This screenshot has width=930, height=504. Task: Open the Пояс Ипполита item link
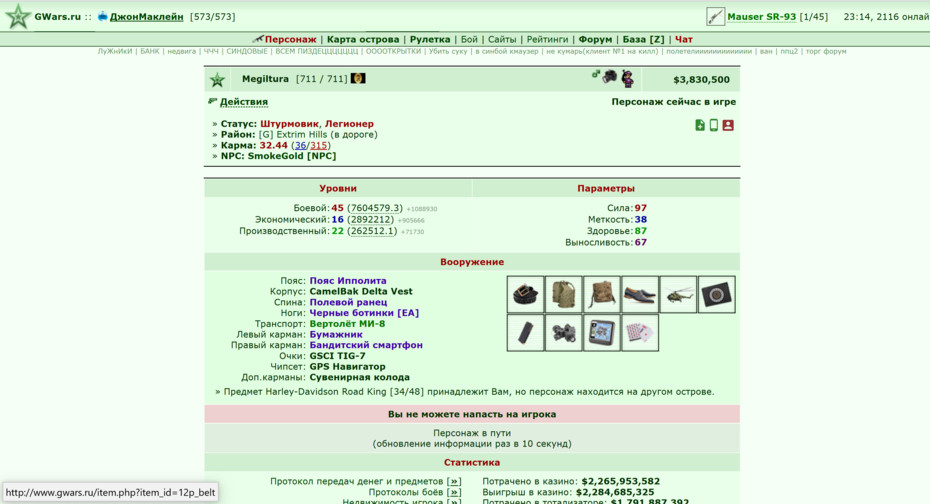coord(348,281)
